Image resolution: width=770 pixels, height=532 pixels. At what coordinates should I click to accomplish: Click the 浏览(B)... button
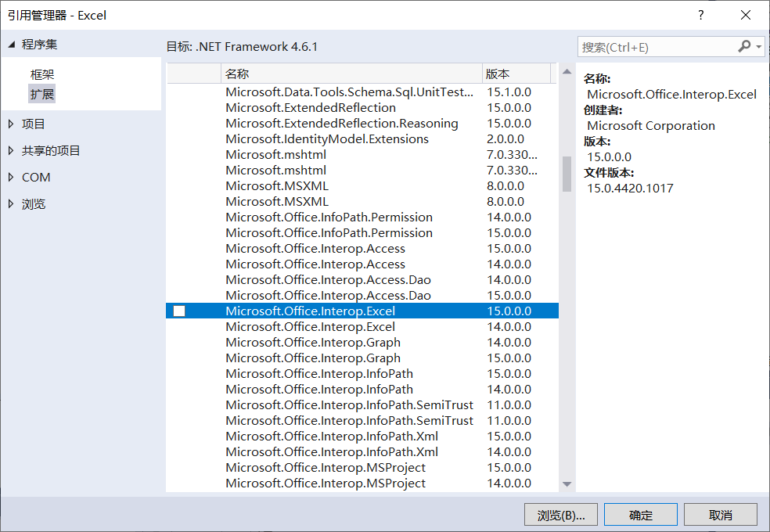(x=561, y=515)
